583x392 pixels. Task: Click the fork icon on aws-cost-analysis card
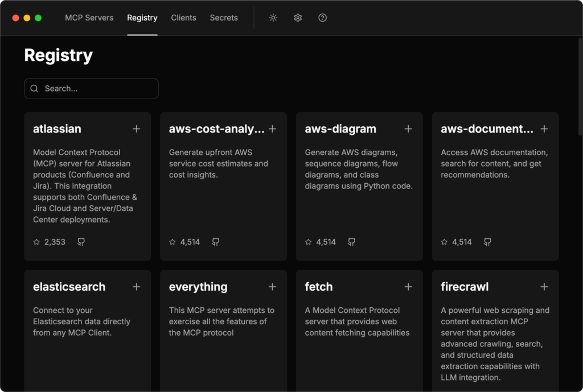(x=215, y=242)
